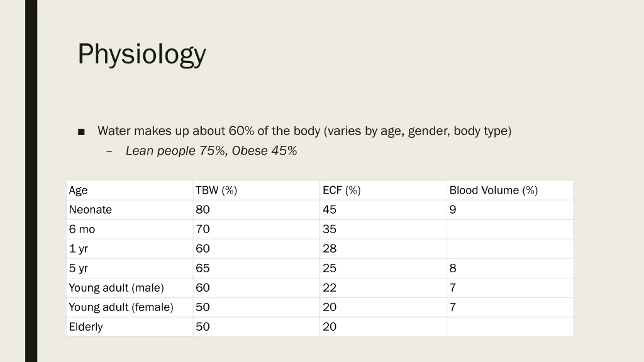Select the TBW (%) header cell
This screenshot has width=644, height=362.
pos(257,190)
